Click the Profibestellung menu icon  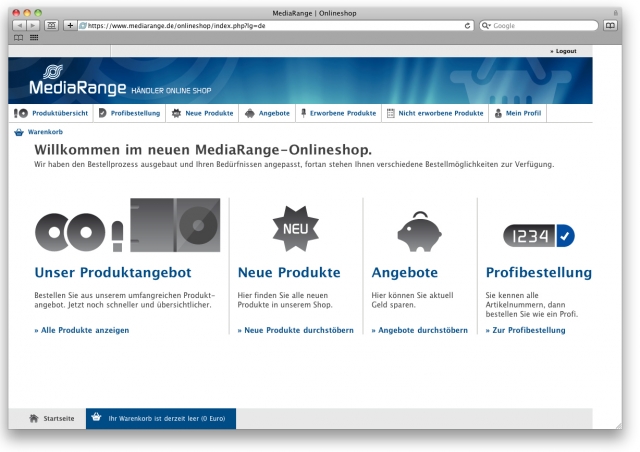[x=102, y=113]
